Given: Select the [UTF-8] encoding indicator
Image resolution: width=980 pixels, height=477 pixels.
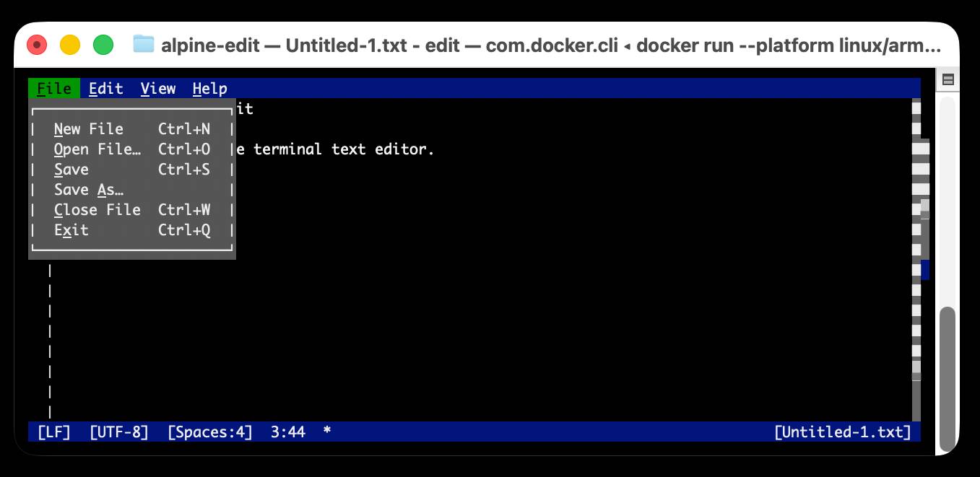Looking at the screenshot, I should click(x=118, y=432).
